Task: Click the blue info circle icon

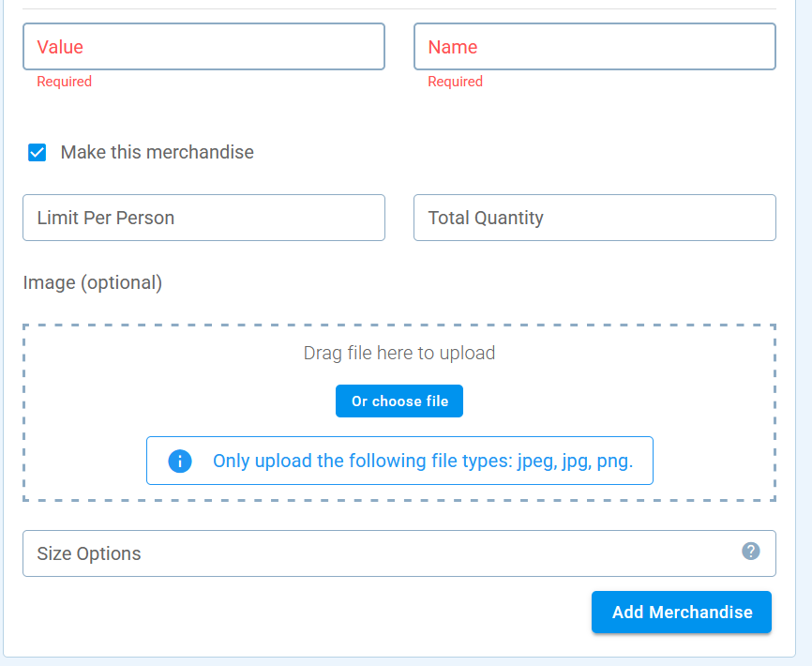Action: (x=180, y=461)
